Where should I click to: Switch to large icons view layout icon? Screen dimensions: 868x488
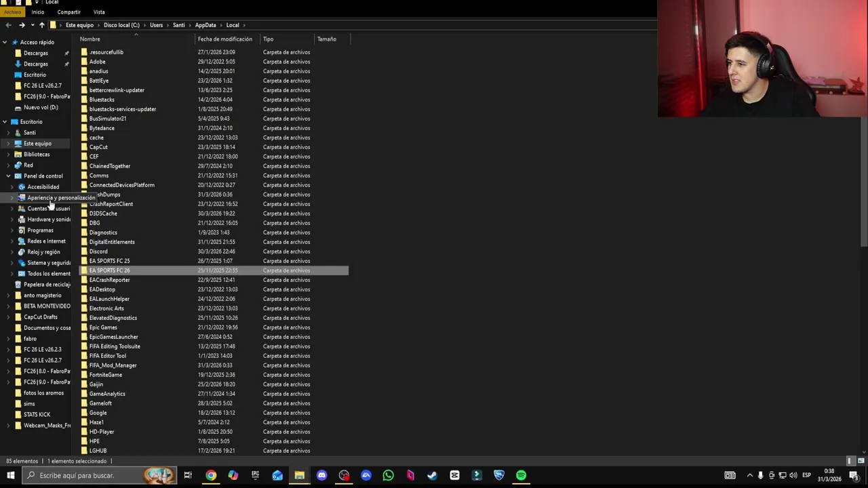pos(860,461)
